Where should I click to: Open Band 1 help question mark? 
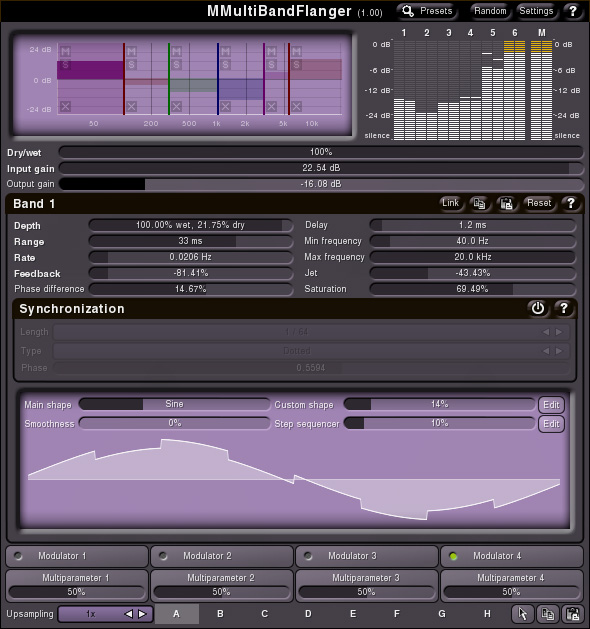(570, 203)
